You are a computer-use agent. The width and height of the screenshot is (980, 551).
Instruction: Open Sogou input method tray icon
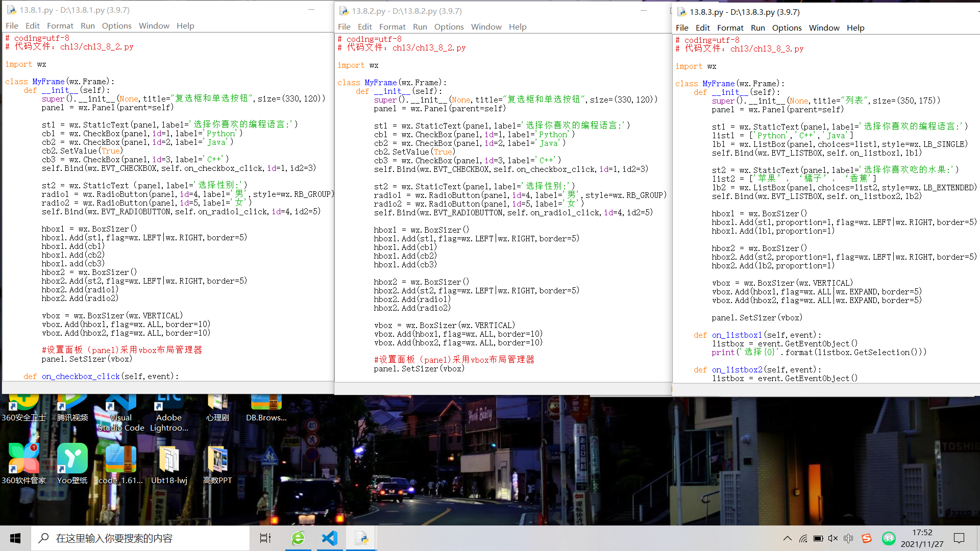click(x=867, y=538)
